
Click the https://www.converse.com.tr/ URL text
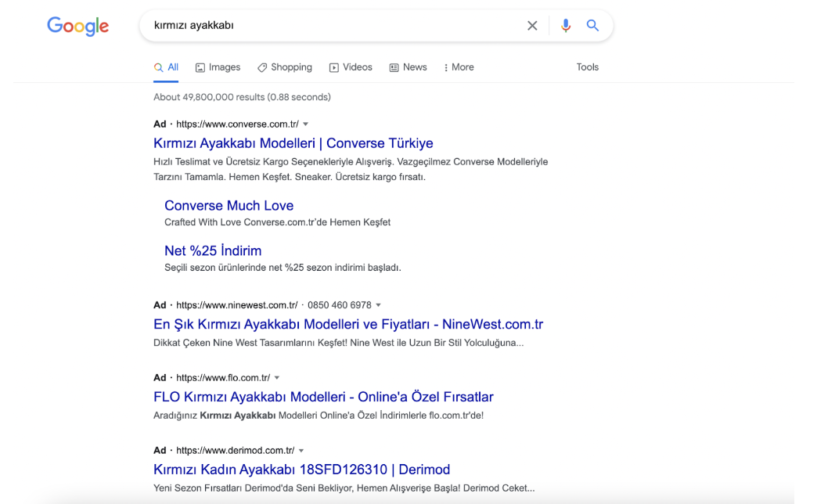click(237, 124)
